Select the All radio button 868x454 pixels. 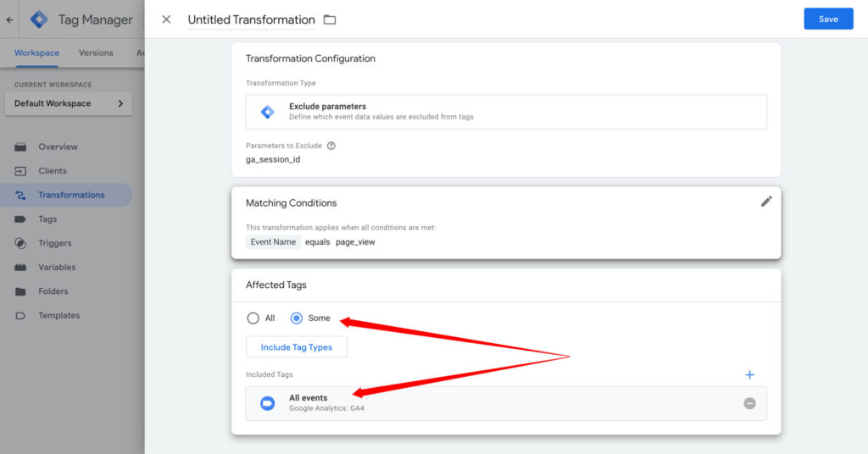click(253, 318)
